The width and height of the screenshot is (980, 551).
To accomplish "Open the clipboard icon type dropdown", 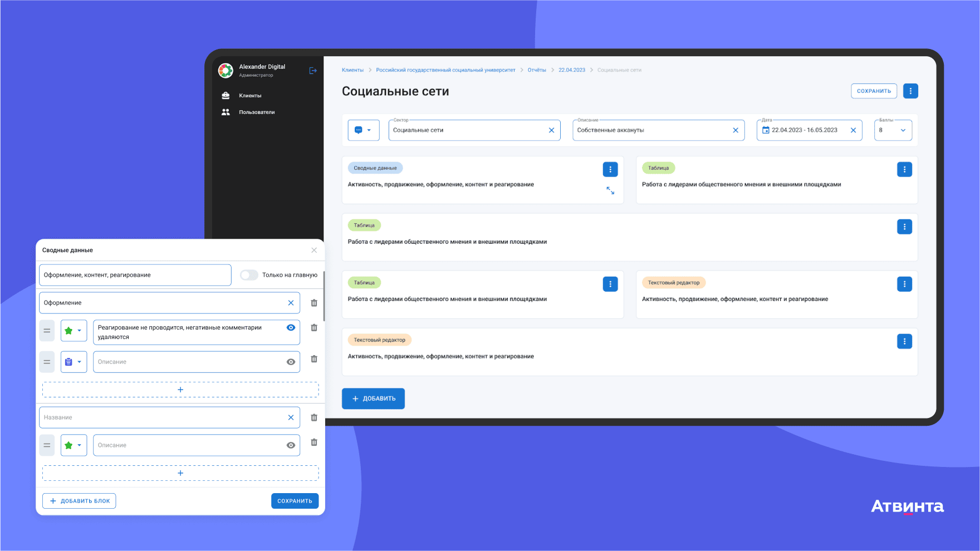I will click(73, 362).
